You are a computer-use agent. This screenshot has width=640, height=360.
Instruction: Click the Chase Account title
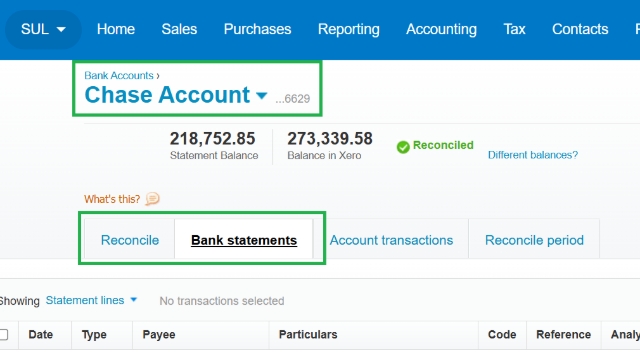click(167, 95)
